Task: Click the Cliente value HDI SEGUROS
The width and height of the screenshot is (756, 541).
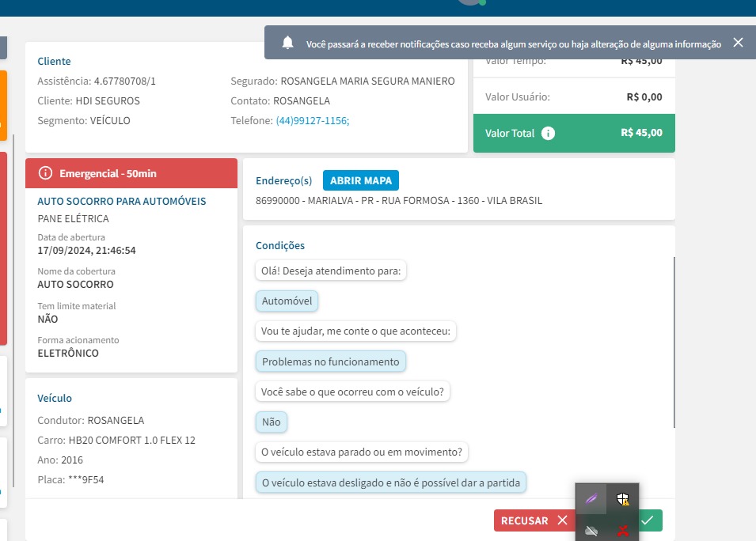Action: 108,100
